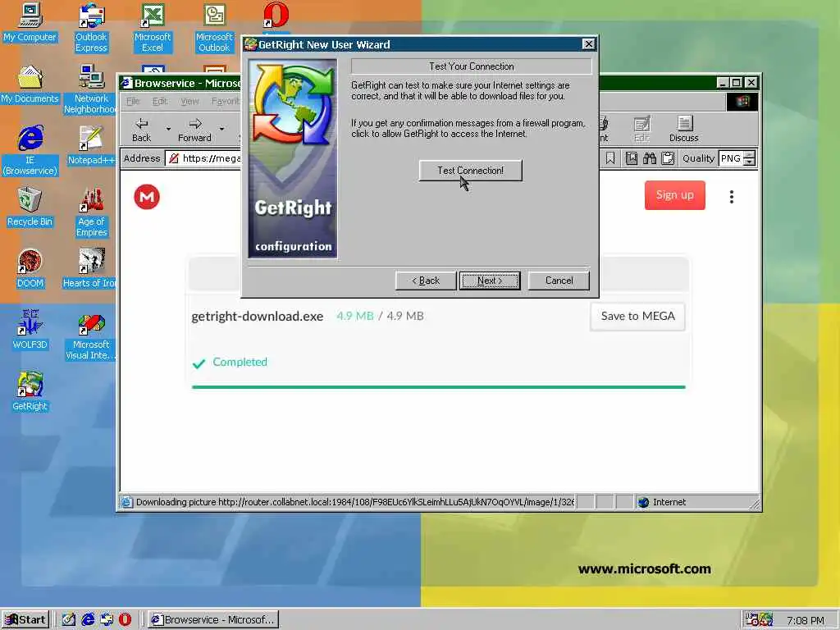
Task: Increase the Quality spinner value
Action: point(750,155)
